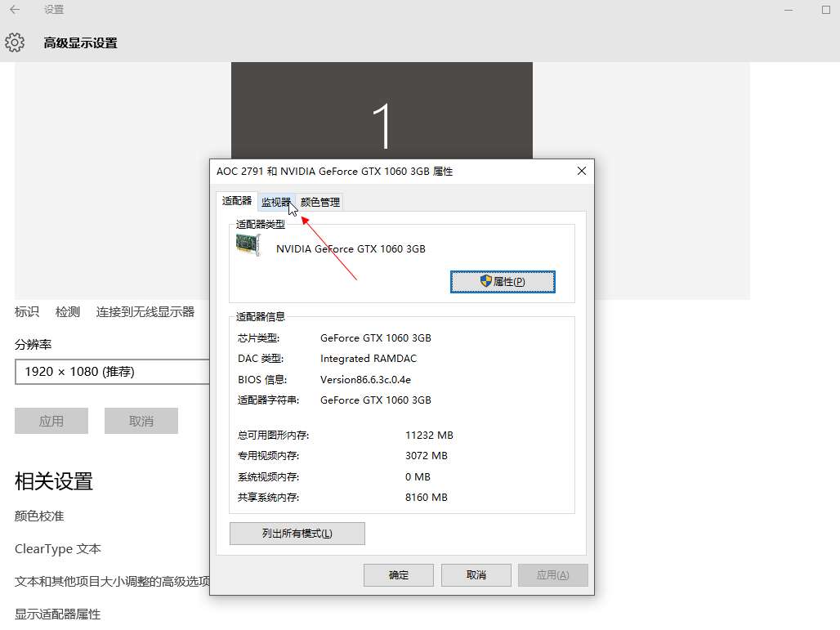Open the 颜色管理 tab
The image size is (840, 630).
(320, 202)
